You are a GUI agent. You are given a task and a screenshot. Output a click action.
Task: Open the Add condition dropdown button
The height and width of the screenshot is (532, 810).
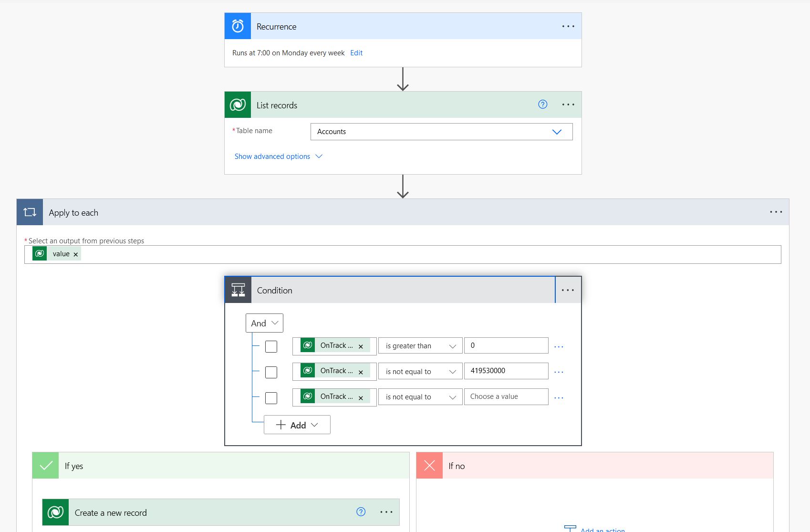[297, 425]
